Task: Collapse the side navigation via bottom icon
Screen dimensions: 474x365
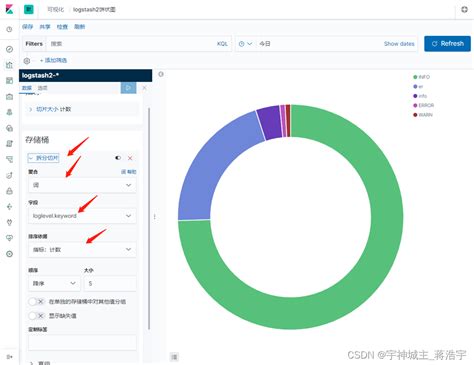Action: pos(9,357)
